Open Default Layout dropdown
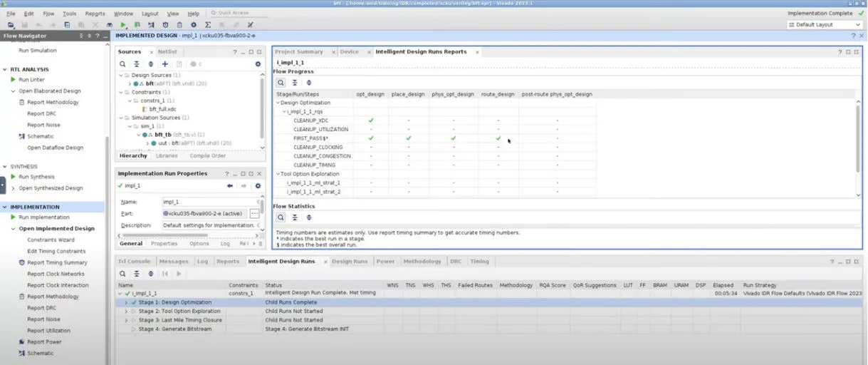Screen dimensions: 868x365 pos(825,25)
